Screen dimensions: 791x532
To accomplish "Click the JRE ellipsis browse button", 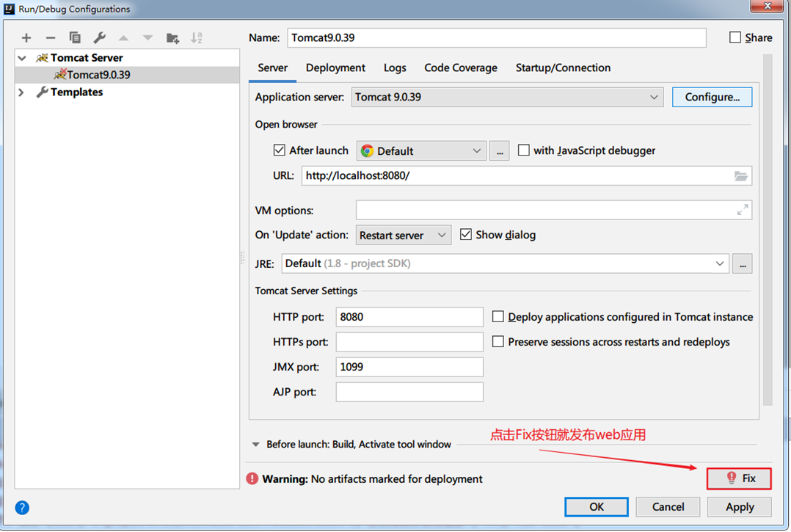I will pos(743,263).
